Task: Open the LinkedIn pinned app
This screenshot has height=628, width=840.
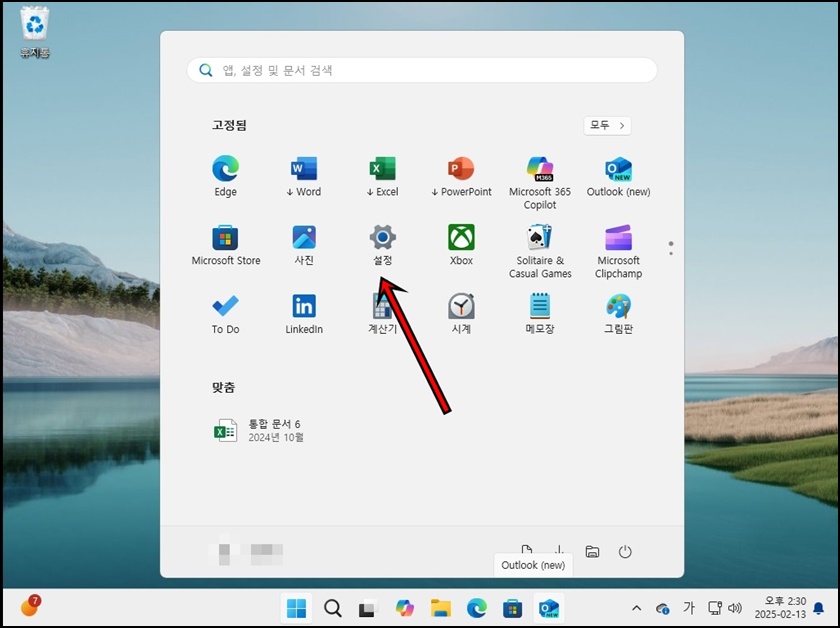Action: pos(304,314)
